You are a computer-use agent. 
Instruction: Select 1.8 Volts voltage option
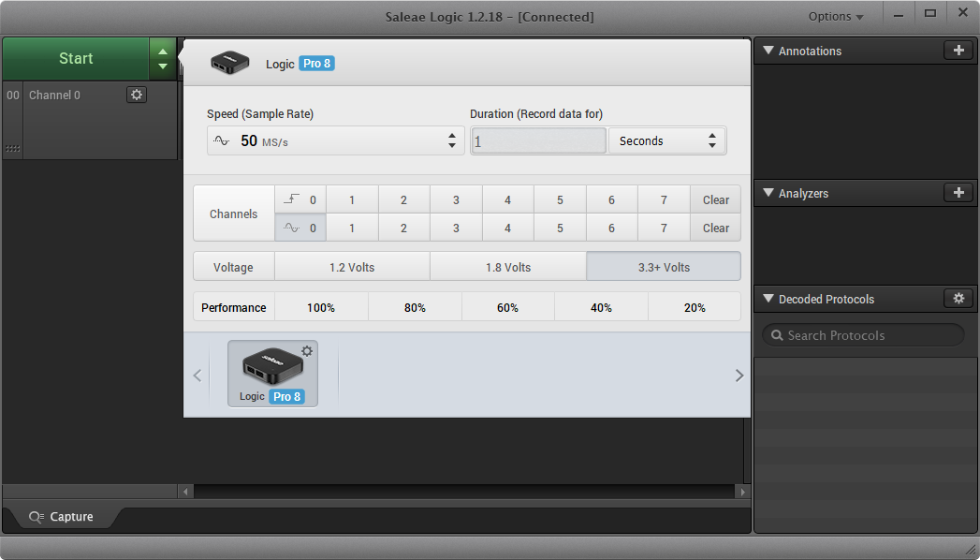coord(507,267)
